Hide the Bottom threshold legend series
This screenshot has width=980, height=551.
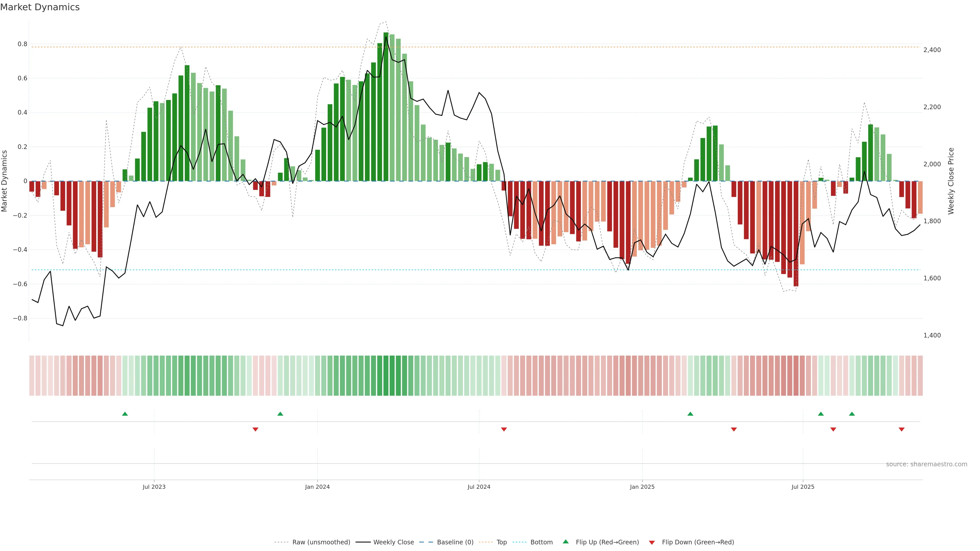541,542
